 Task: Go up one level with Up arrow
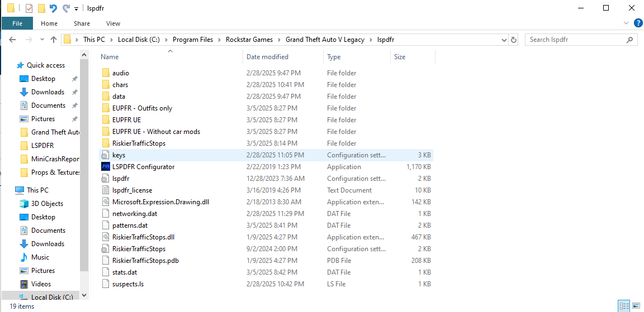54,40
